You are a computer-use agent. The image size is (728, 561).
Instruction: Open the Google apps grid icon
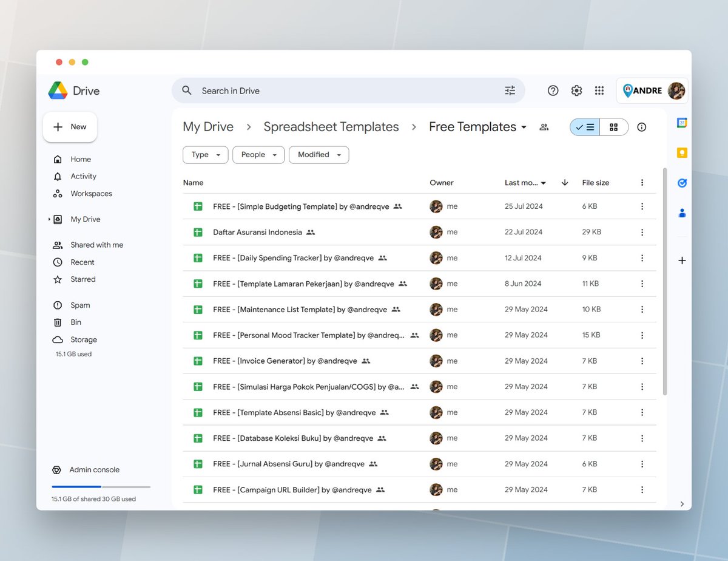pos(599,90)
